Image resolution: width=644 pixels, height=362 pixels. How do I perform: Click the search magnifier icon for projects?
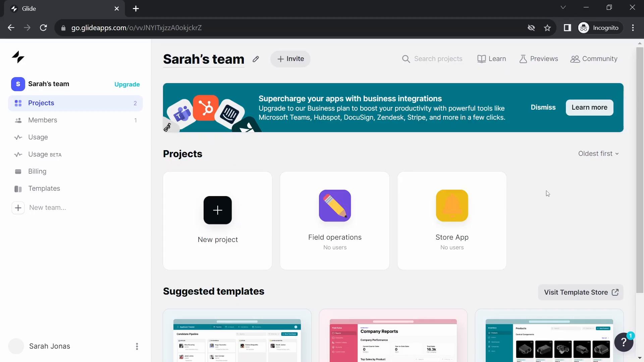(406, 59)
